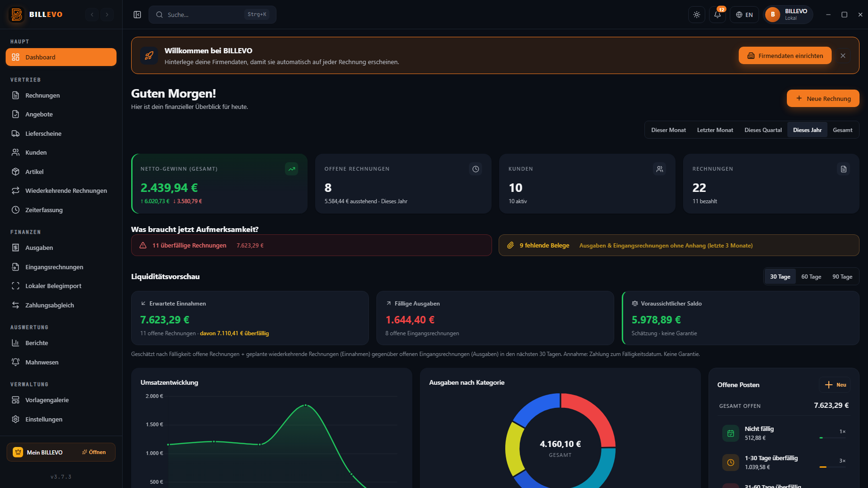The image size is (868, 488).
Task: Click Neu in Offene Posten
Action: click(835, 385)
